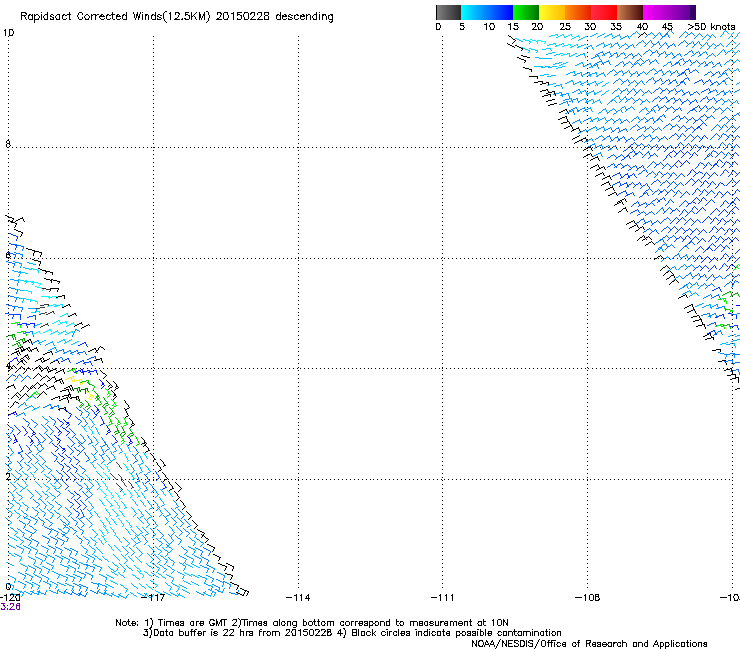Select the orange 25-30 knots legend swatch
740x650 pixels.
tap(578, 12)
